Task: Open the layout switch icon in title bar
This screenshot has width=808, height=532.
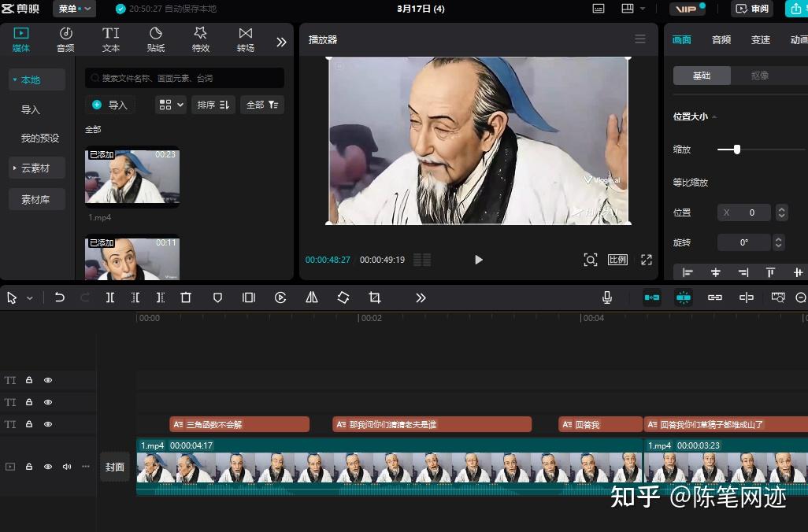Action: click(x=627, y=9)
